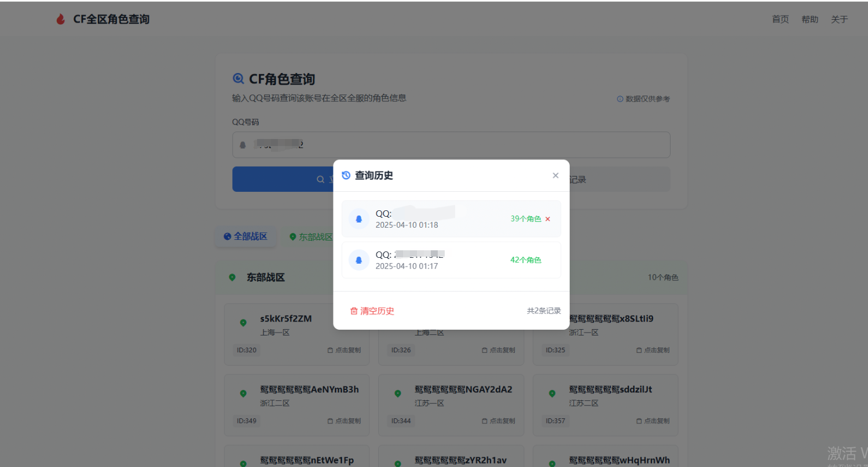Click the 江苏一区 server label

click(x=429, y=403)
